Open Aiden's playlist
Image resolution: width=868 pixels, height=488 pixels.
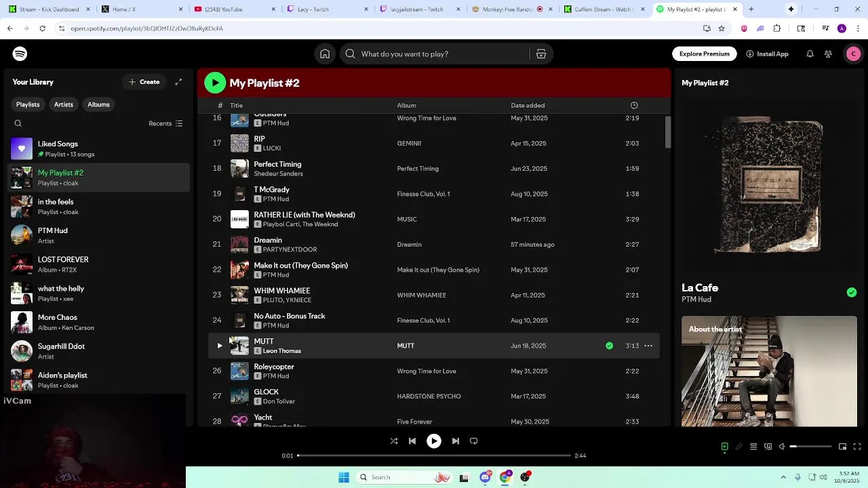pos(99,380)
